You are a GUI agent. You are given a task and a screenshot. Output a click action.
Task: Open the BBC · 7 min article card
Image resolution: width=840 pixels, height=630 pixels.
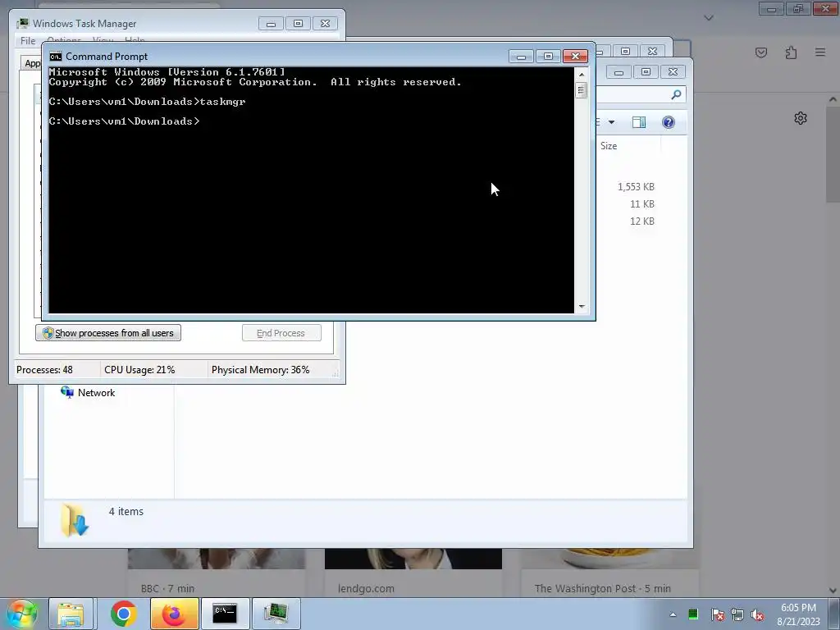[217, 573]
